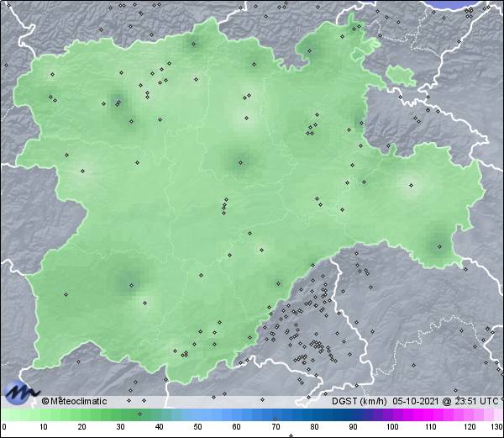Click the scale label 30

[x=120, y=427]
